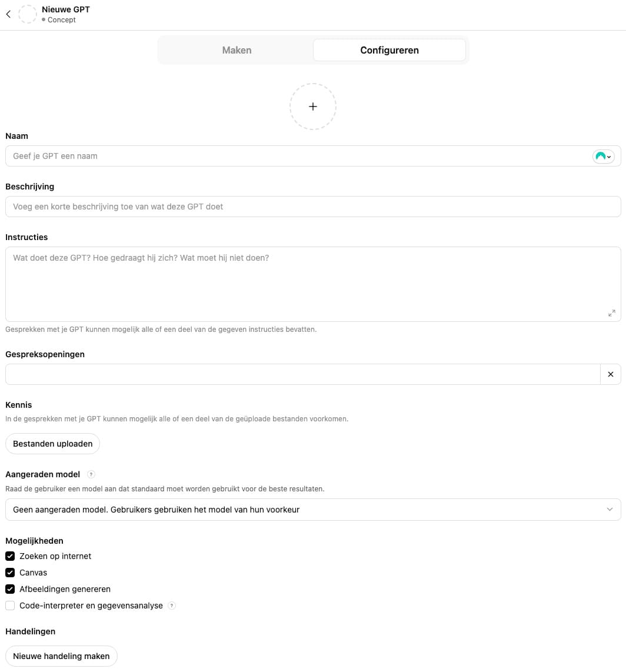Select the Configureren tab
Screen dimensions: 626x672
tap(389, 50)
